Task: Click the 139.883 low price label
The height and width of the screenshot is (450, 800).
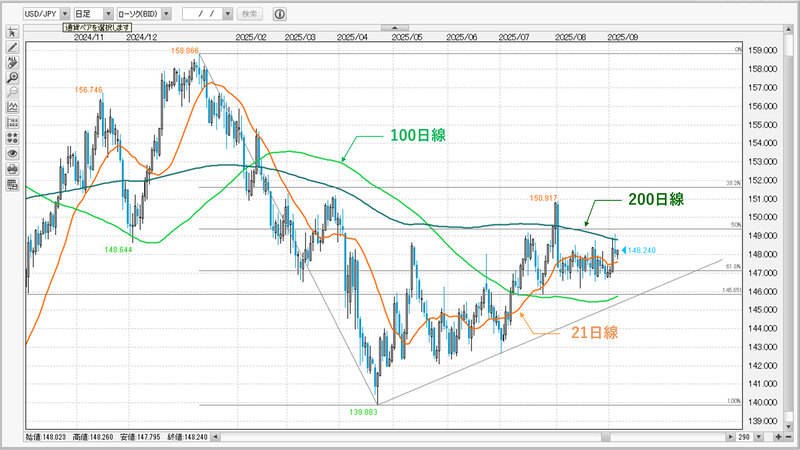Action: pyautogui.click(x=363, y=412)
